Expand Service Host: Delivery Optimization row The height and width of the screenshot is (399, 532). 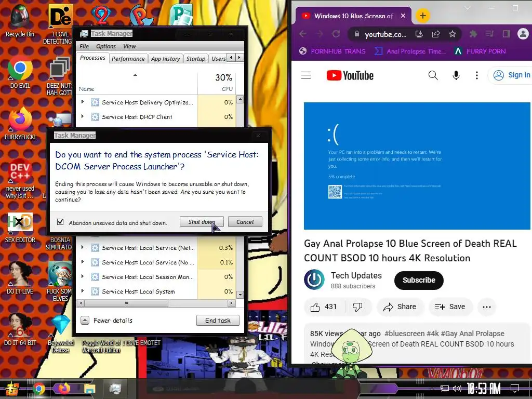83,102
